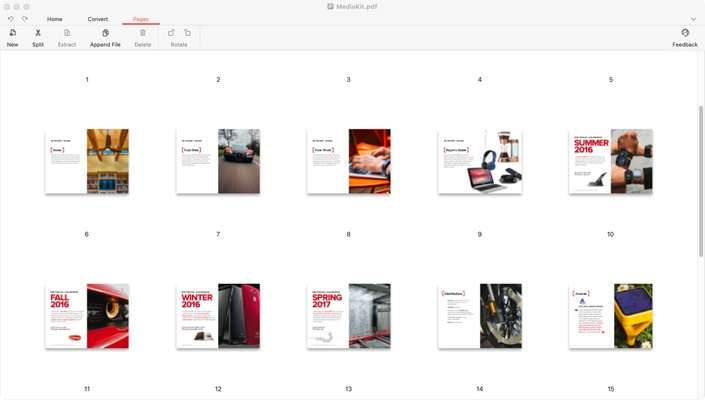Click the Delete trash icon
Image resolution: width=705 pixels, height=400 pixels.
[143, 33]
